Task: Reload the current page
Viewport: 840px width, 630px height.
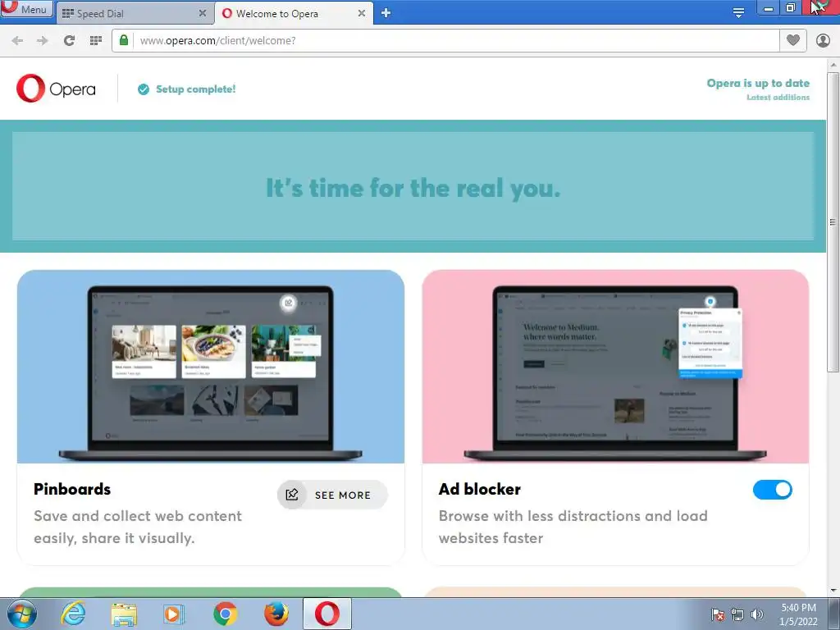Action: [x=69, y=41]
